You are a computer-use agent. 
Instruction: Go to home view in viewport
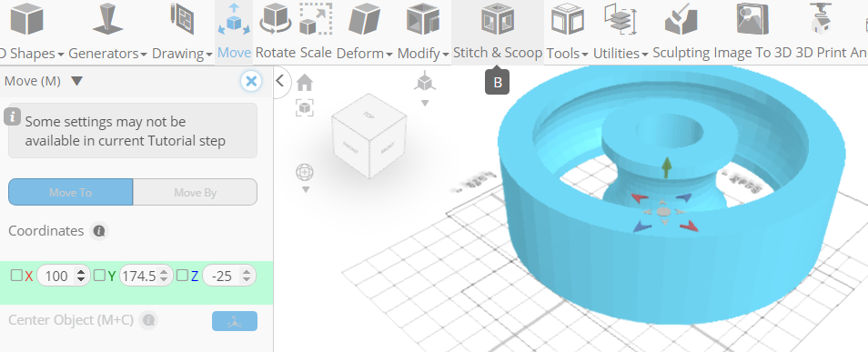[305, 83]
